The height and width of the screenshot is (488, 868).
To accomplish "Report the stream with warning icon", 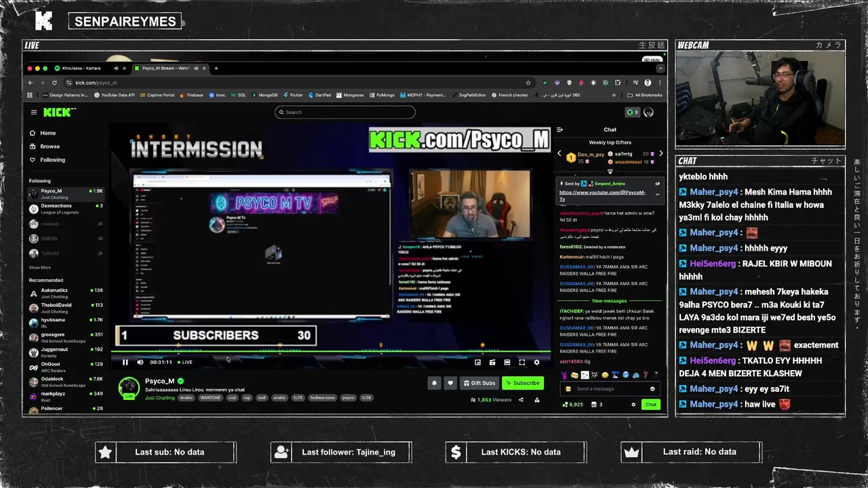I will coord(536,400).
